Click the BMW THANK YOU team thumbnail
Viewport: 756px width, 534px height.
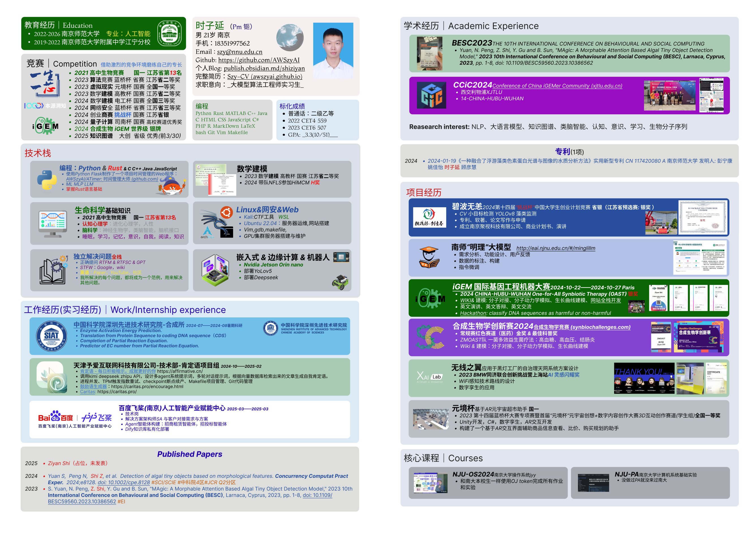(644, 378)
